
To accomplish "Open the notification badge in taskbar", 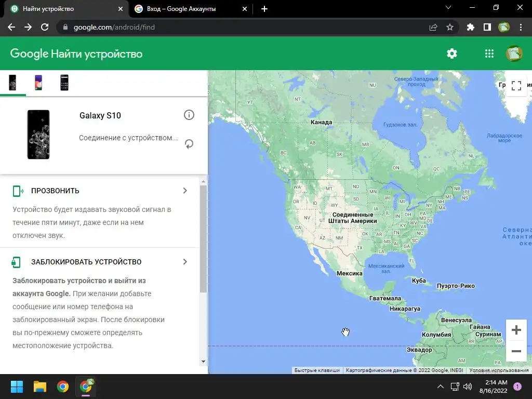I will pos(517,387).
